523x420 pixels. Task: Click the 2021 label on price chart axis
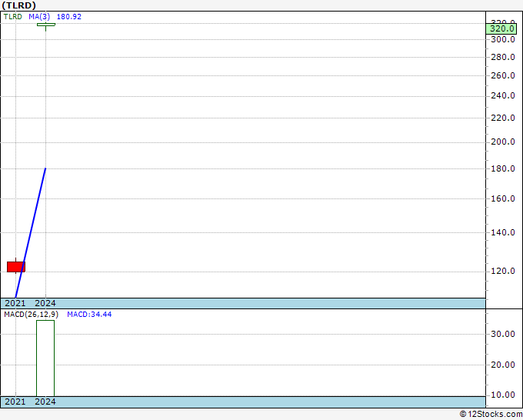(x=15, y=303)
